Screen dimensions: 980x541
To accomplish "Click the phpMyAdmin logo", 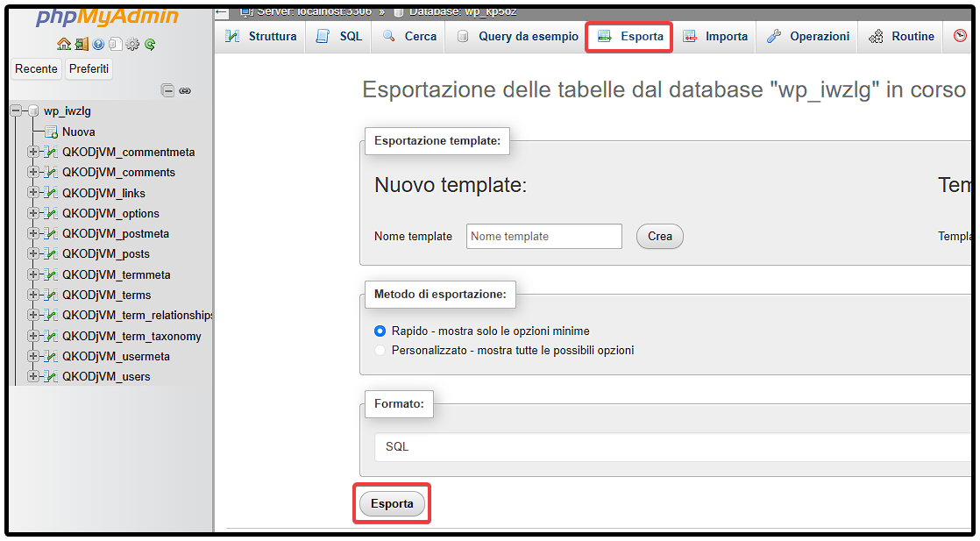I will (x=108, y=17).
